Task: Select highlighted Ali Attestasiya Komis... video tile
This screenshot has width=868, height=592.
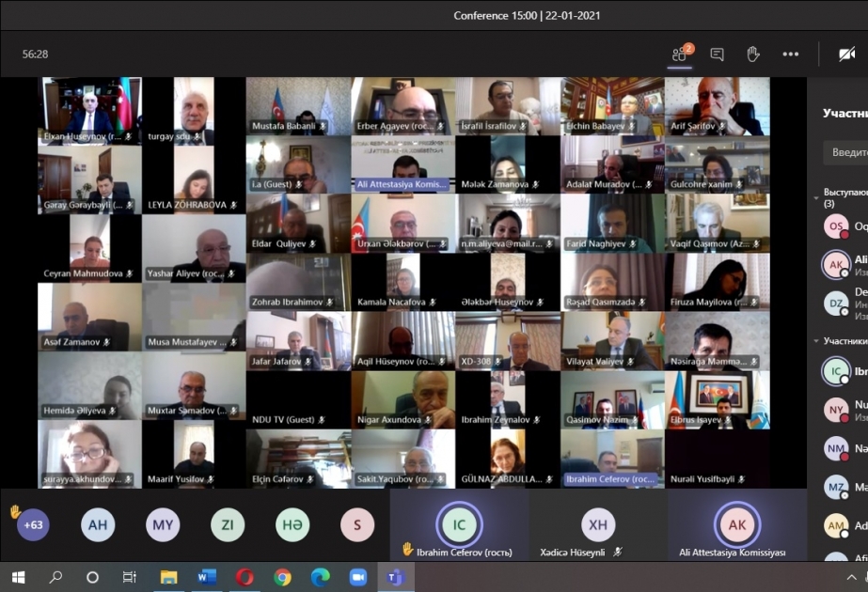Action: coord(403,164)
